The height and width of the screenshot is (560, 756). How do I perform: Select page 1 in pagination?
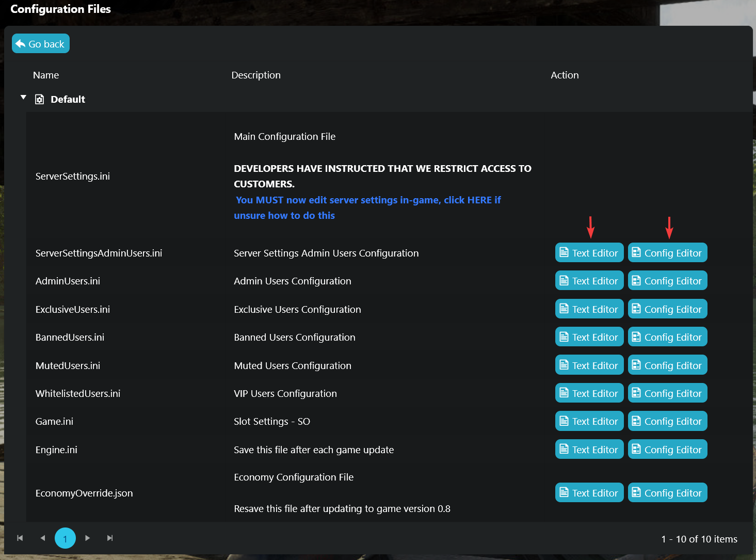pyautogui.click(x=65, y=538)
